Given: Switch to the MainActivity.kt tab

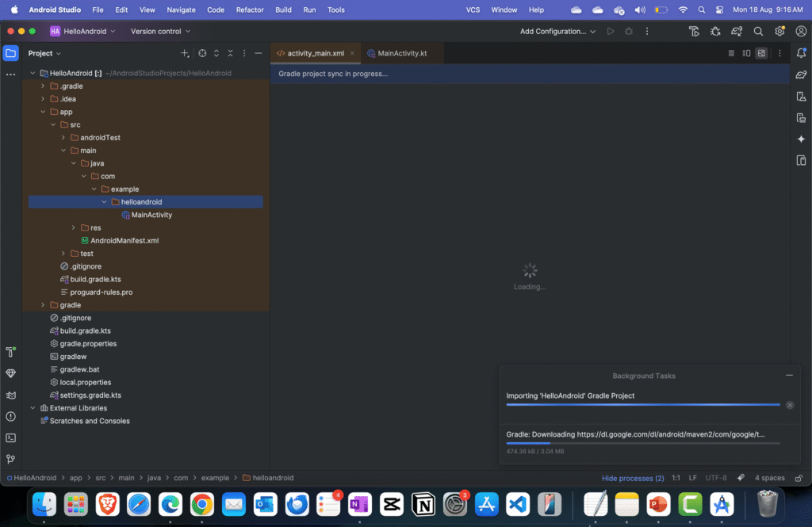Looking at the screenshot, I should (x=401, y=53).
